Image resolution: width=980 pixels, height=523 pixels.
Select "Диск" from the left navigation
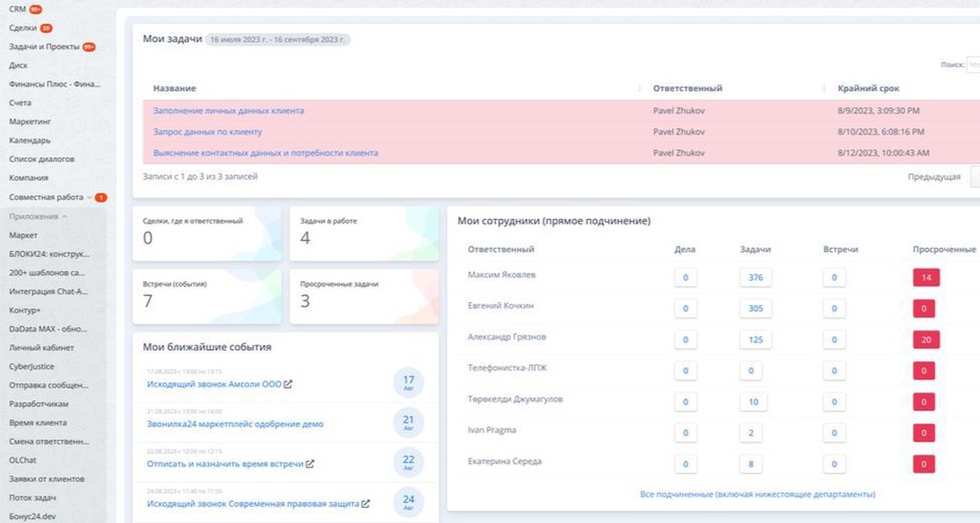click(x=19, y=65)
